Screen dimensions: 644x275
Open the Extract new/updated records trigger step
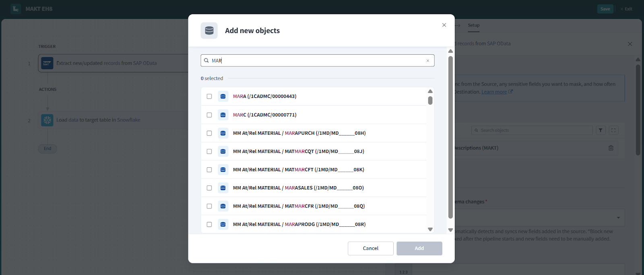coord(114,63)
